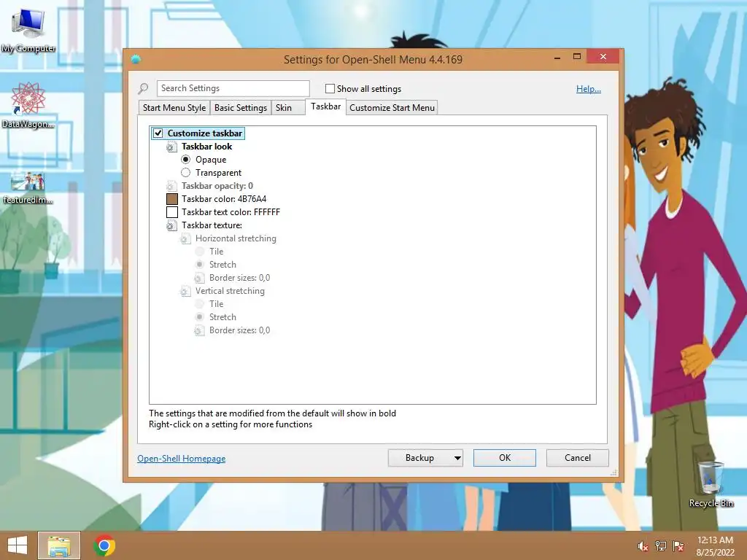Launch Google Chrome from the taskbar
The width and height of the screenshot is (747, 560).
[x=104, y=545]
